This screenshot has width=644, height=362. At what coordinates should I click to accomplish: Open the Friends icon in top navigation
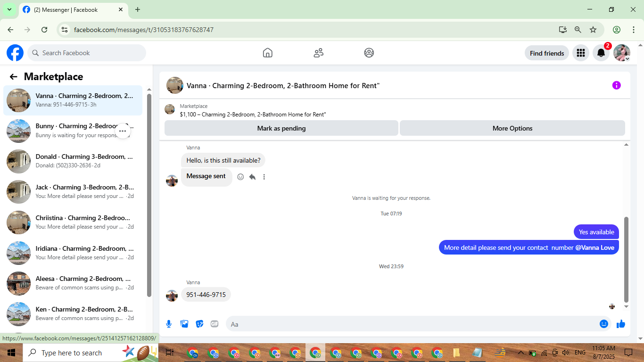[x=319, y=53]
